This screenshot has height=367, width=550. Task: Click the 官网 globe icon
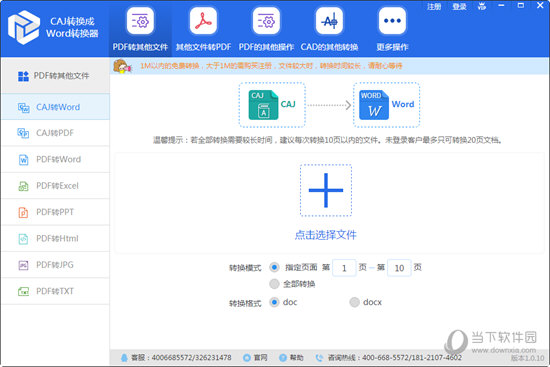pyautogui.click(x=247, y=358)
